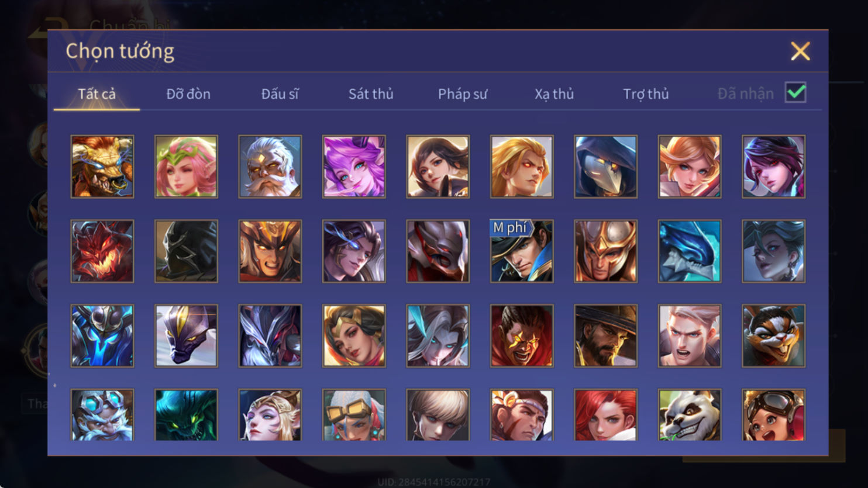Select the orange bull-beast hero portrait
This screenshot has height=488, width=868.
tap(102, 167)
